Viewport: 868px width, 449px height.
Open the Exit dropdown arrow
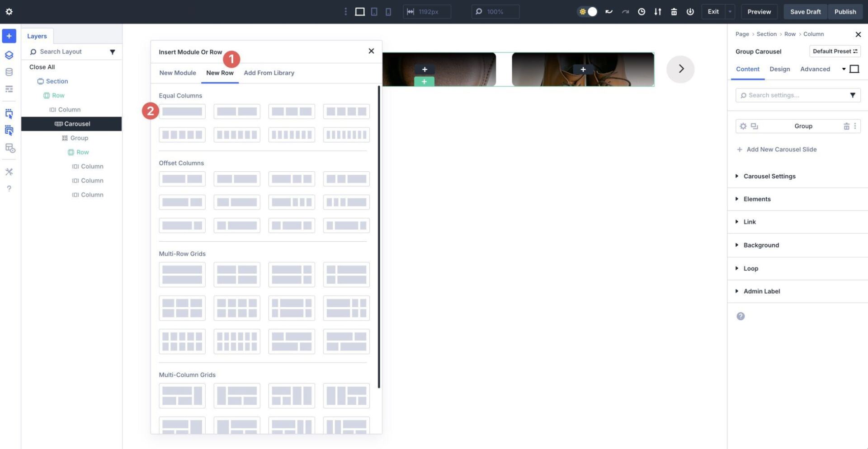click(729, 12)
